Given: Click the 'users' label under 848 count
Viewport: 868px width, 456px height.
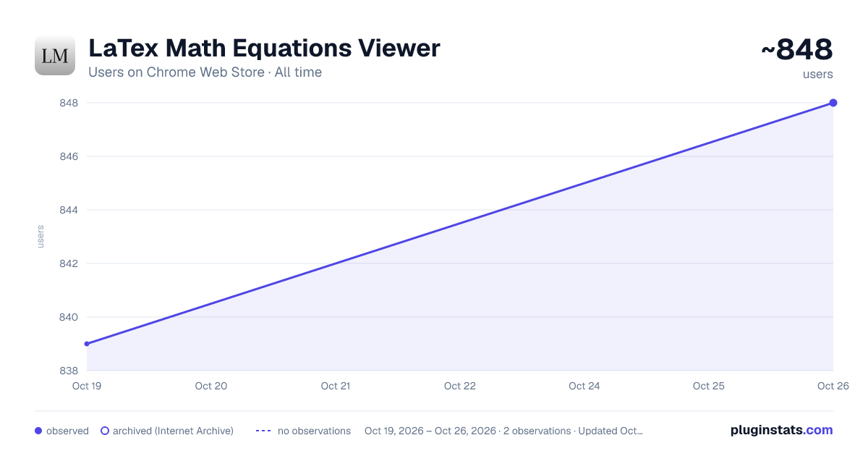Looking at the screenshot, I should (x=818, y=74).
